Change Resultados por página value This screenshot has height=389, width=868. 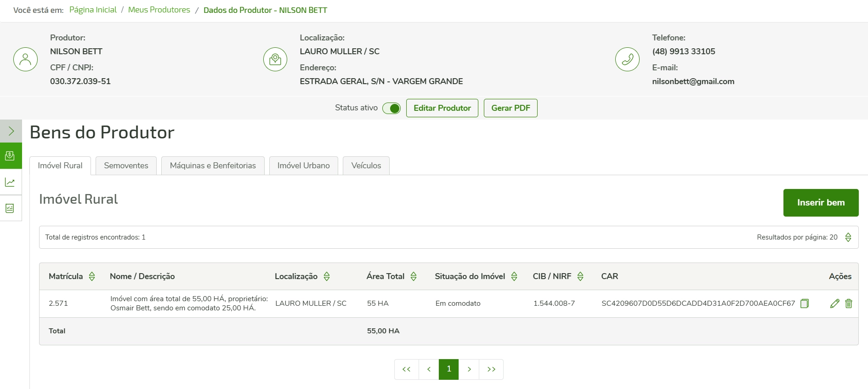point(848,237)
